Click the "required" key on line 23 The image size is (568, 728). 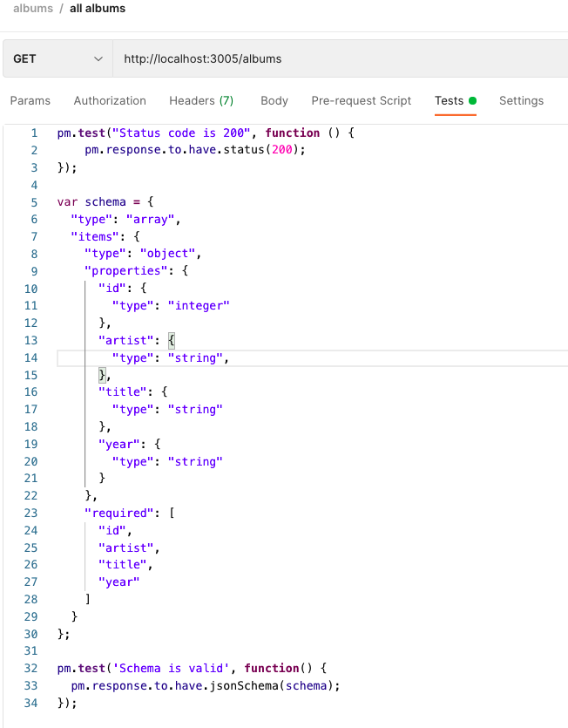(119, 513)
